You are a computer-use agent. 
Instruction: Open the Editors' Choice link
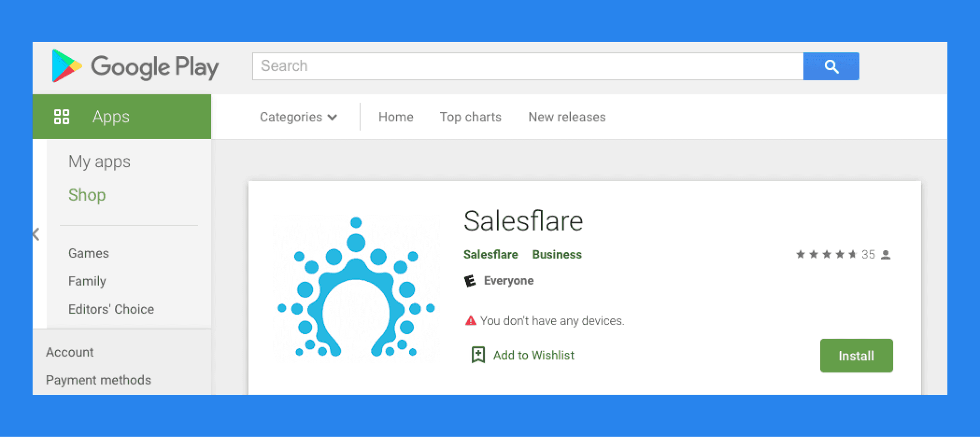point(111,309)
